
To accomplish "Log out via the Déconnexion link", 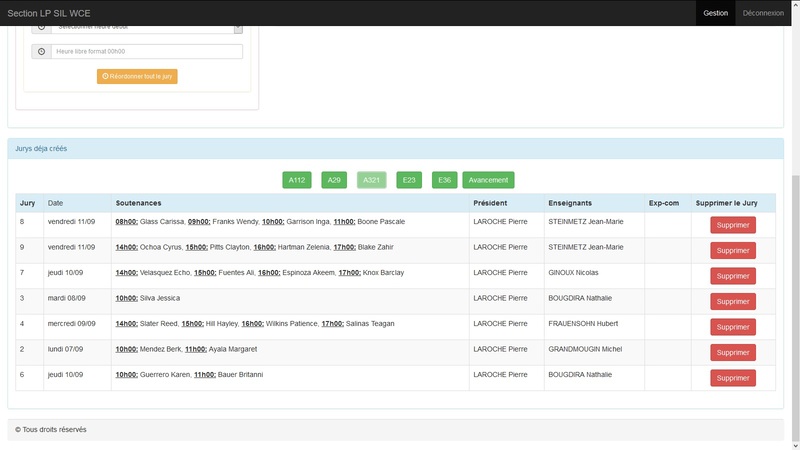I will (763, 13).
